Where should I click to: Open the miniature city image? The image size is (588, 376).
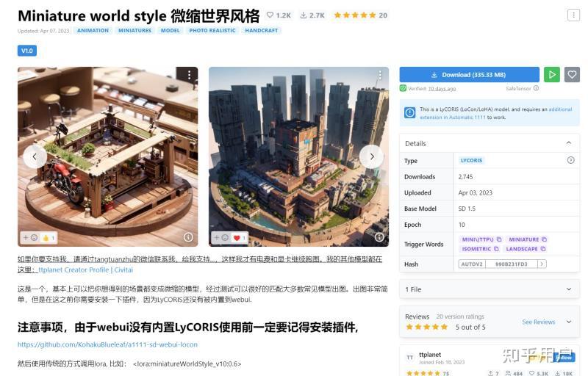tap(298, 156)
